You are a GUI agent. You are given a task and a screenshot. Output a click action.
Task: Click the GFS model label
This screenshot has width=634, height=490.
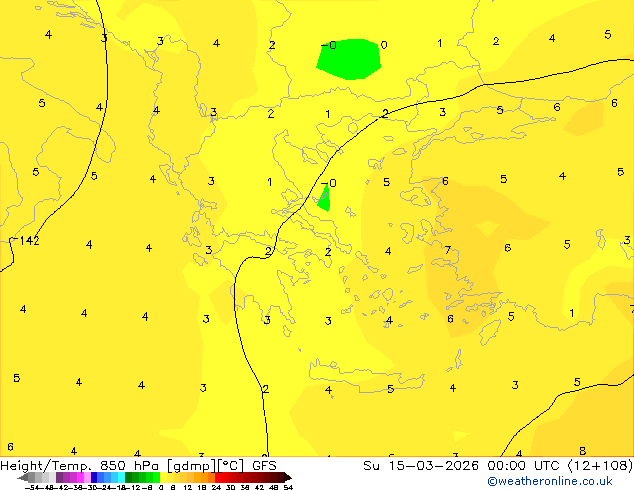tap(264, 466)
